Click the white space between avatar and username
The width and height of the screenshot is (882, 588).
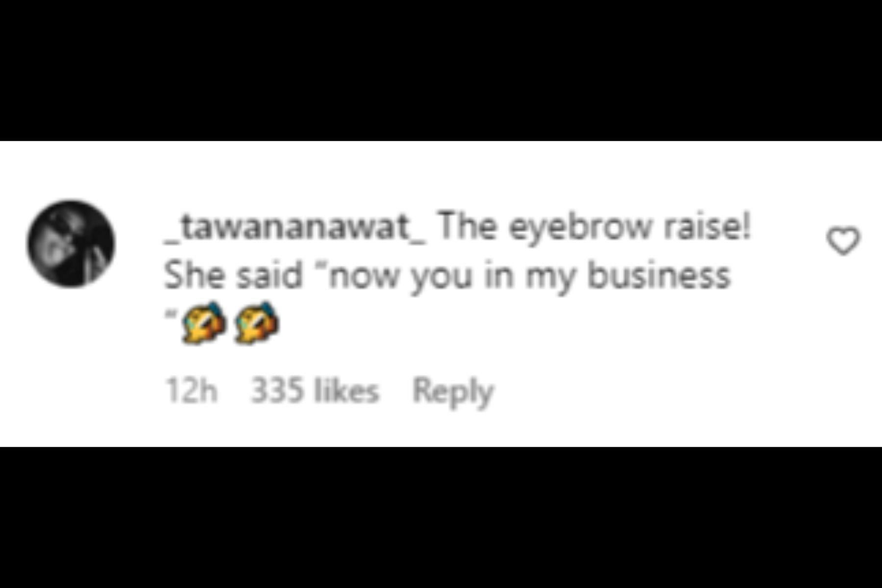[x=140, y=244]
